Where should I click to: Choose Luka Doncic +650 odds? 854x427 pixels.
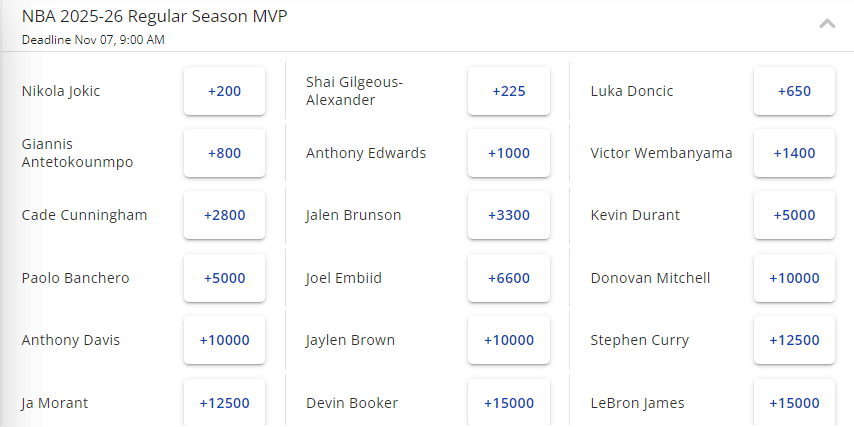[x=794, y=91]
